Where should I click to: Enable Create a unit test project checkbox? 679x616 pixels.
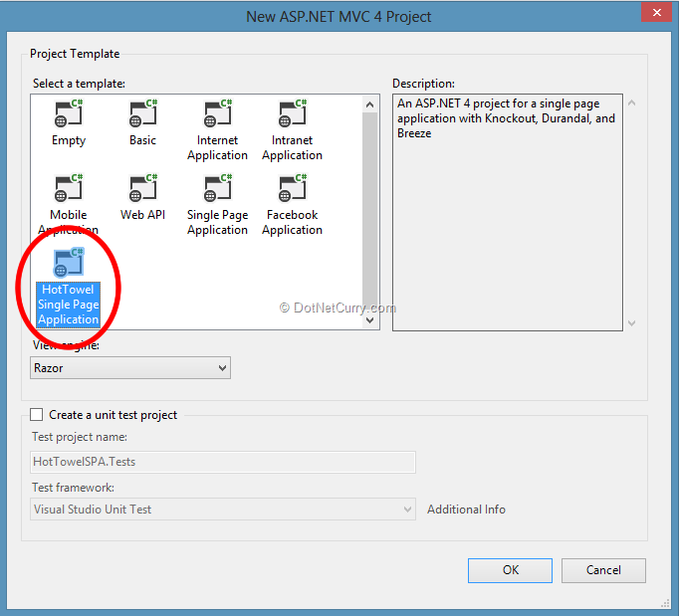[x=37, y=415]
